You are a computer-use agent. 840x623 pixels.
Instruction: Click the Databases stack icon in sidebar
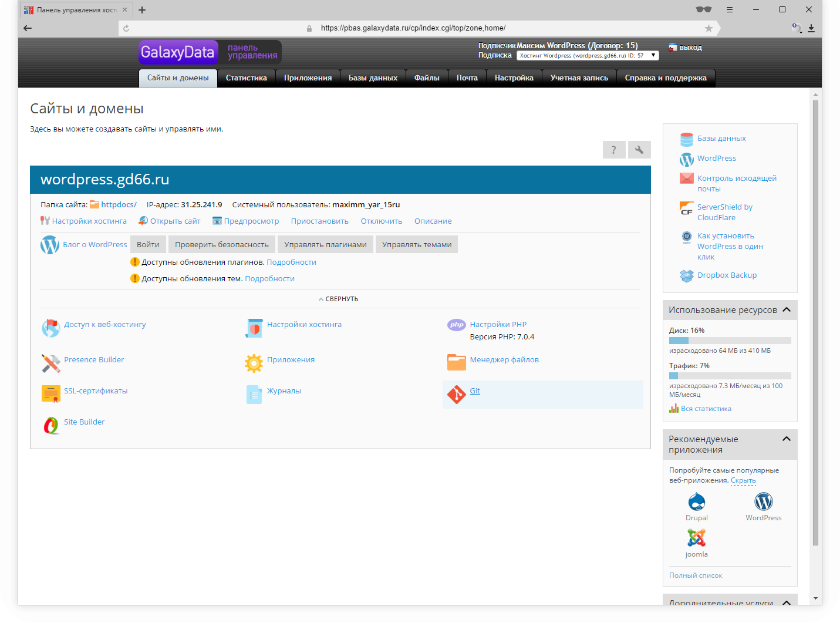pos(686,139)
